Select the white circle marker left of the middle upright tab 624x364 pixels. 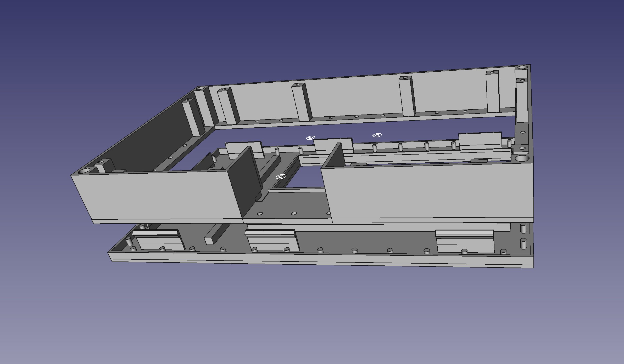310,138
